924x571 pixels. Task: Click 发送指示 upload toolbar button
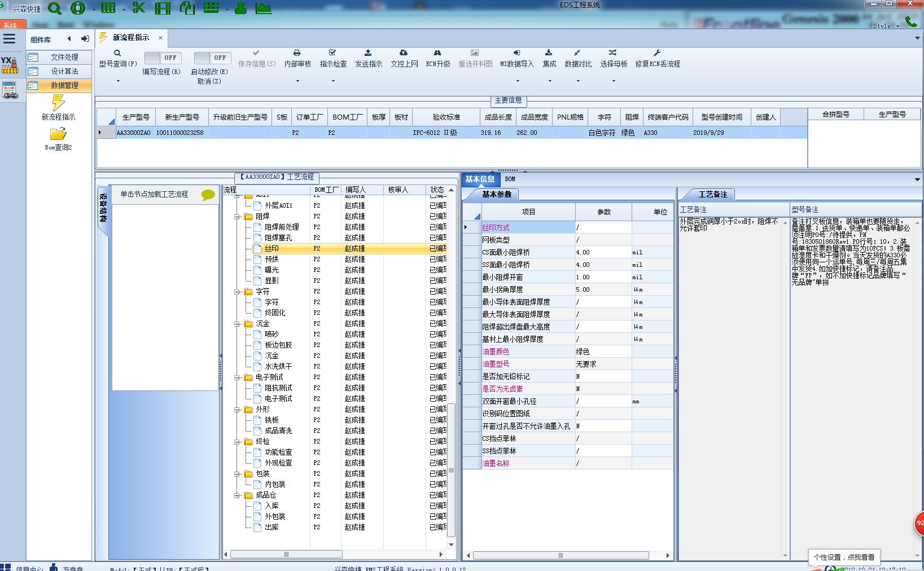pyautogui.click(x=368, y=59)
